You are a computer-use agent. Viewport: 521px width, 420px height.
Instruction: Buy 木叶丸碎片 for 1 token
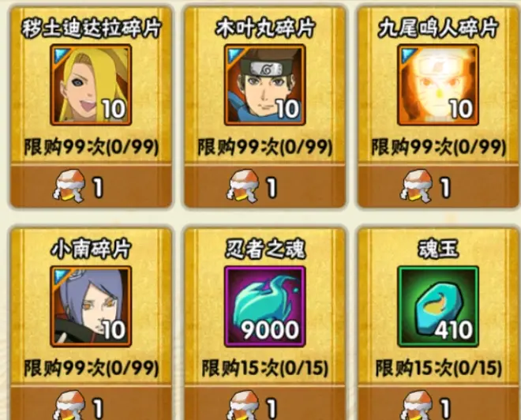tap(264, 186)
